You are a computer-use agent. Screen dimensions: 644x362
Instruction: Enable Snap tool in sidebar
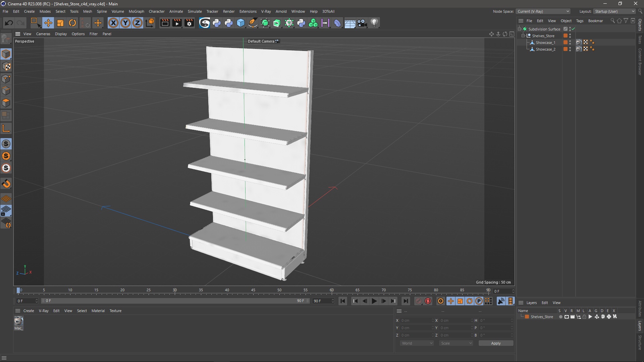click(6, 184)
